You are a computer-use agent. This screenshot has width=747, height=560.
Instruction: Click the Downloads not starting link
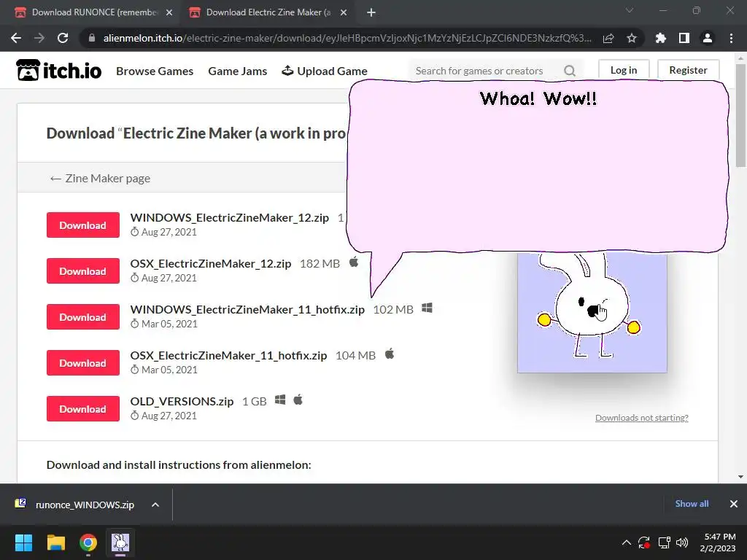tap(642, 418)
